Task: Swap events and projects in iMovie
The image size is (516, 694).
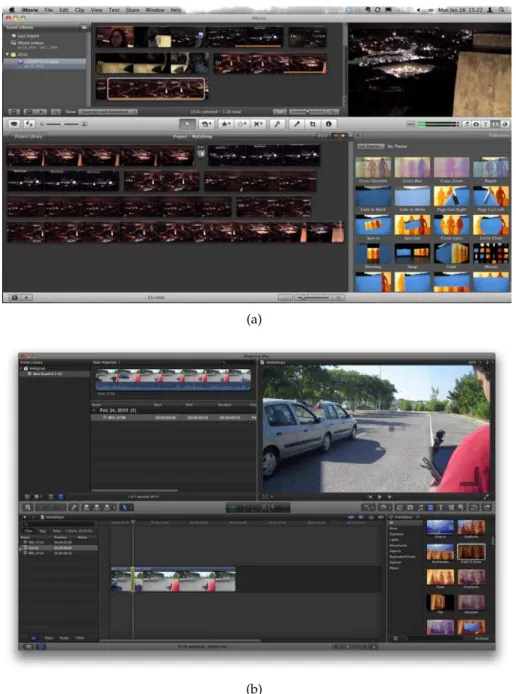Action: pos(29,124)
